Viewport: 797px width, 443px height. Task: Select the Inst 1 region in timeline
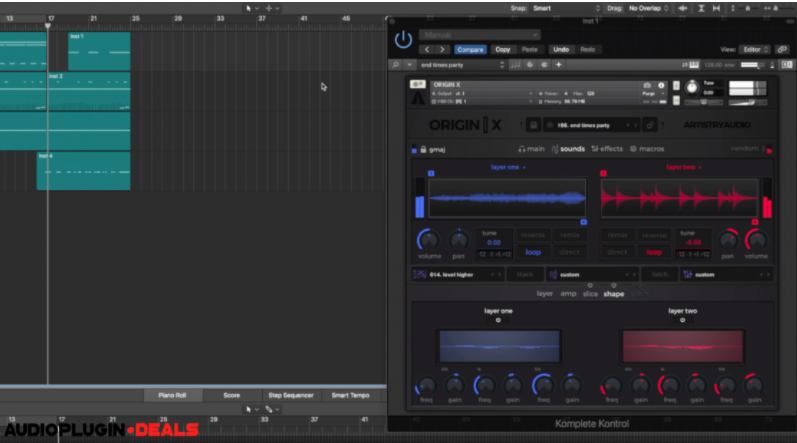(x=99, y=51)
